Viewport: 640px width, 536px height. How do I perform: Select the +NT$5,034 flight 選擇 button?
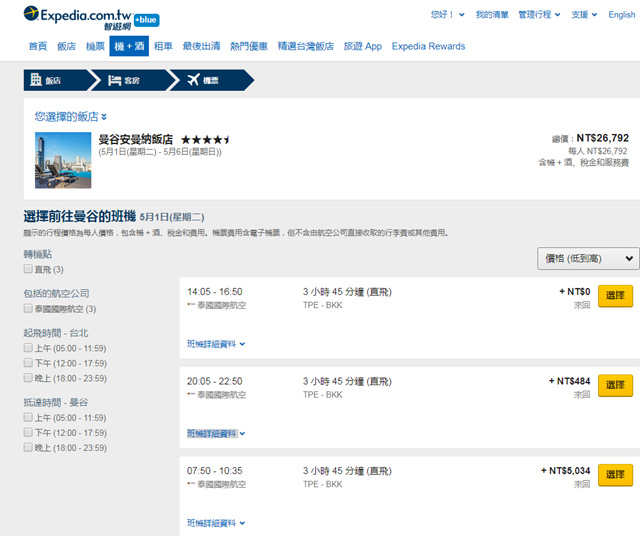click(616, 474)
